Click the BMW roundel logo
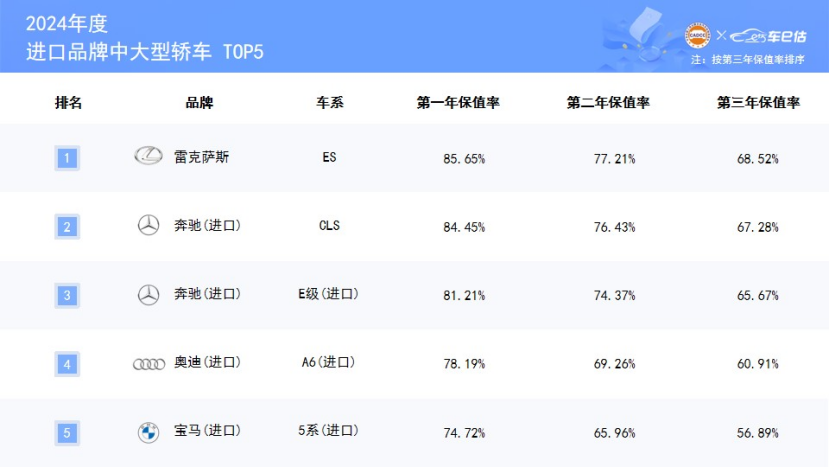This screenshot has width=830, height=467. pyautogui.click(x=148, y=432)
